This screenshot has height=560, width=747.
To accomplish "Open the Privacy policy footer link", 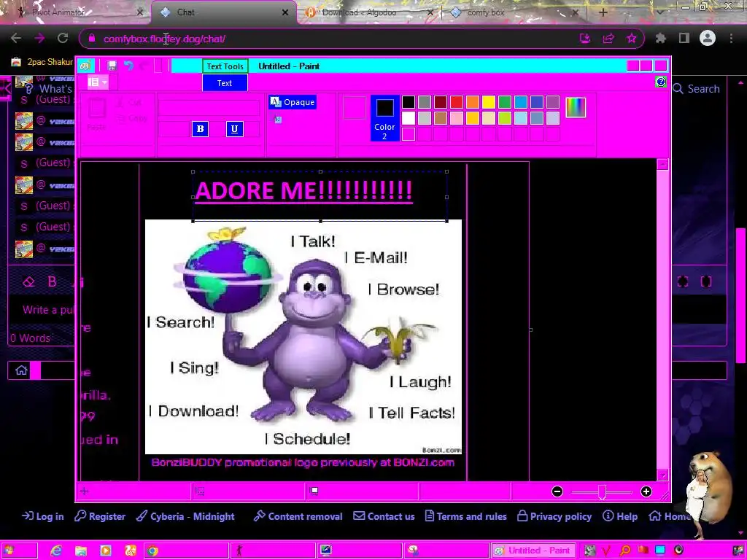I will click(x=554, y=516).
